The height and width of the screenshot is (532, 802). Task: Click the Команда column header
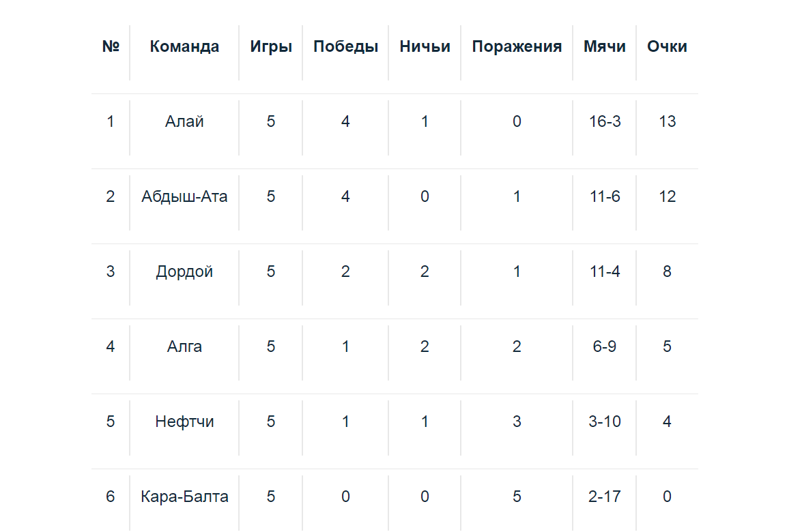184,46
